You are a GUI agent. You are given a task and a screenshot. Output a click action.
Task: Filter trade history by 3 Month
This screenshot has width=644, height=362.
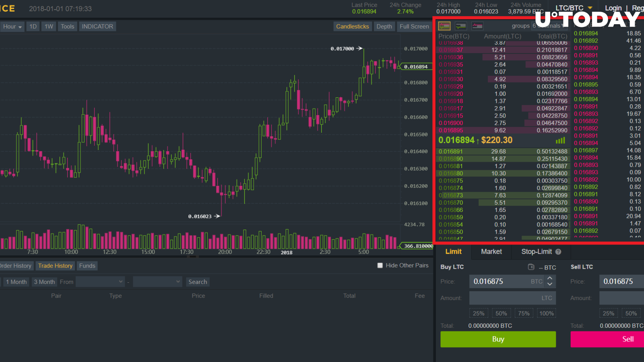point(44,282)
